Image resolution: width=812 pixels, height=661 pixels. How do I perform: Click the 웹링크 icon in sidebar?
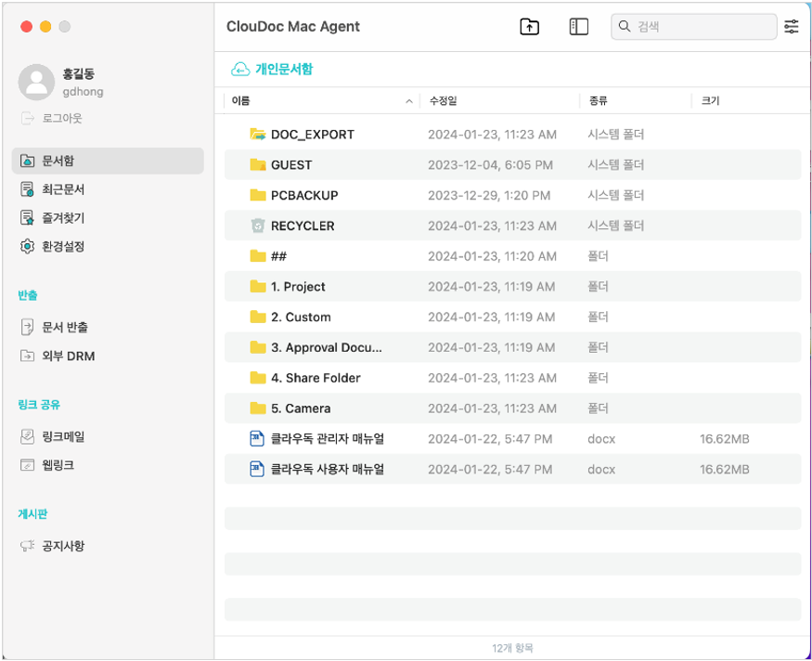pyautogui.click(x=27, y=465)
